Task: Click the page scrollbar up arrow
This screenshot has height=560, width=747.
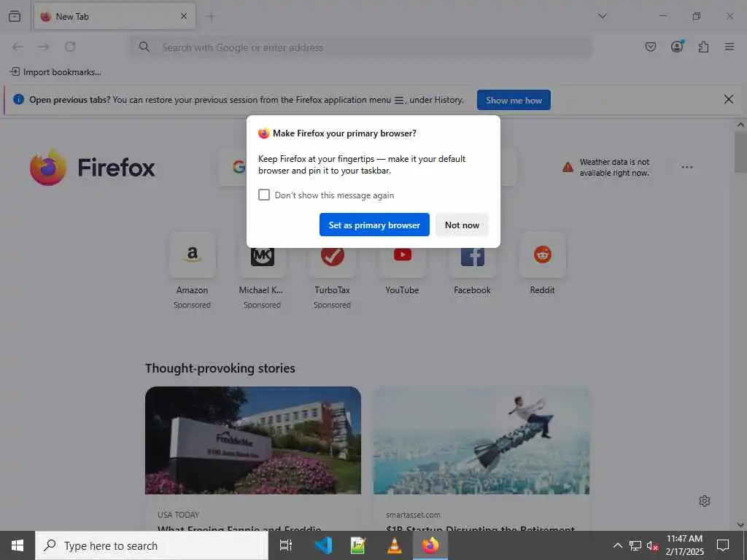Action: tap(740, 125)
